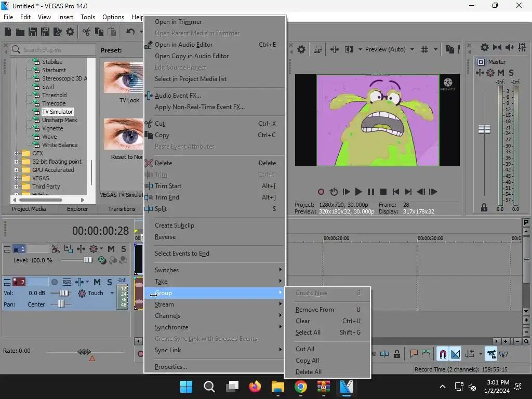
Task: Toggle arm for record on track 2
Action: (x=54, y=282)
